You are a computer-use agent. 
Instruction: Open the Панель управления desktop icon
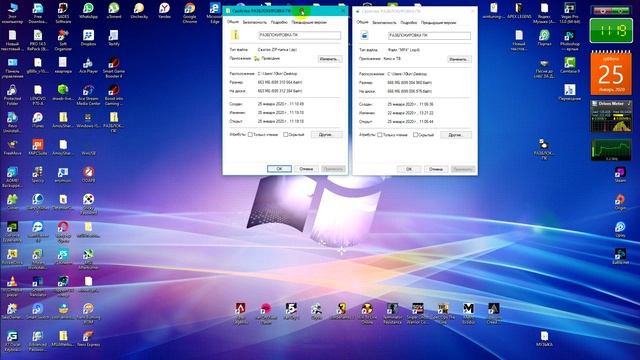pyautogui.click(x=12, y=67)
